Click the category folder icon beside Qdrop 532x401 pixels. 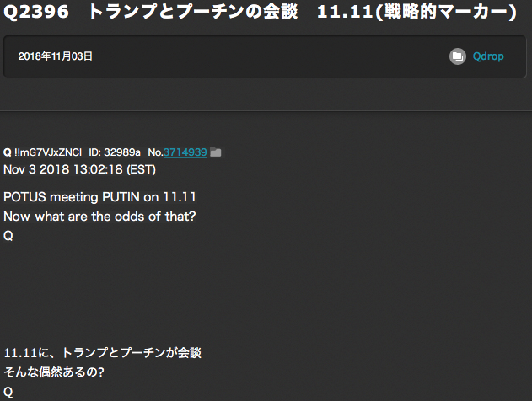click(458, 56)
